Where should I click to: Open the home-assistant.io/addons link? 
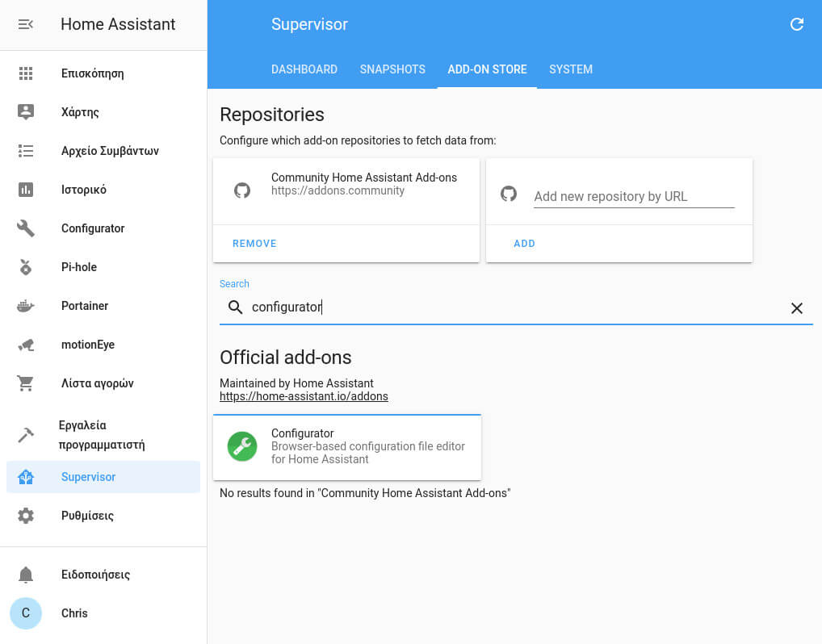click(x=304, y=397)
